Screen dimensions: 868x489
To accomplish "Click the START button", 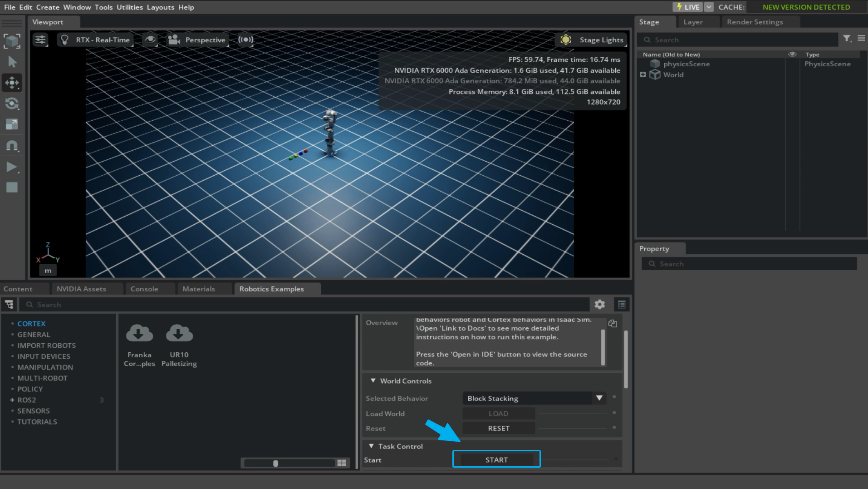I will click(x=496, y=460).
